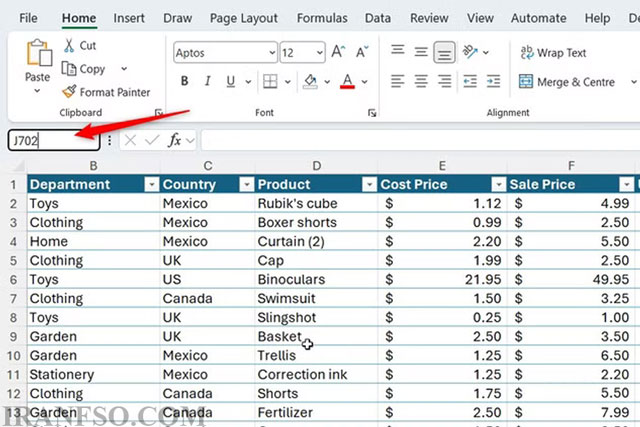
Task: Decrease font size with the smaller A
Action: tap(362, 52)
